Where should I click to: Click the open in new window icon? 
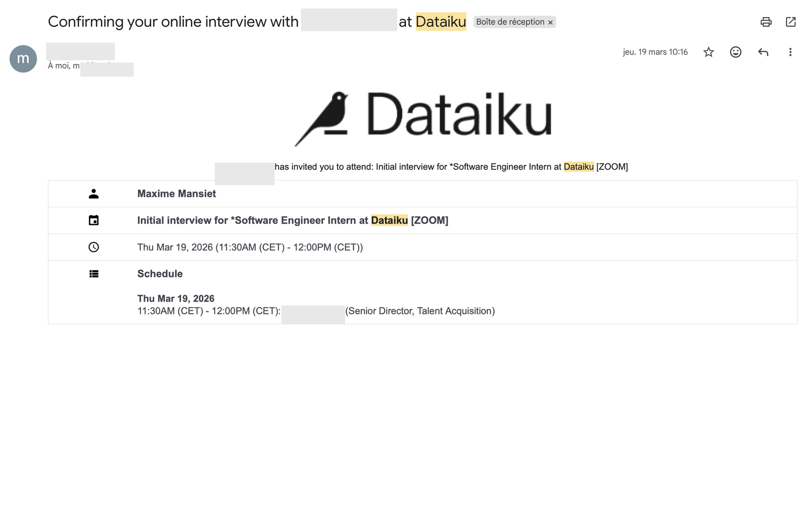pyautogui.click(x=791, y=22)
